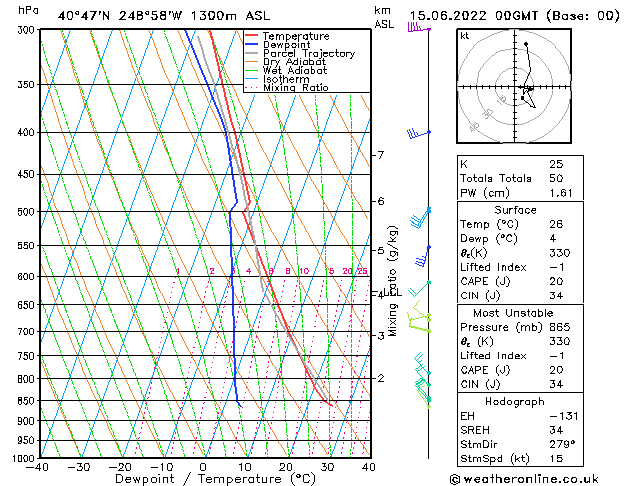Click the 'Dewpoint' legend label

[286, 45]
